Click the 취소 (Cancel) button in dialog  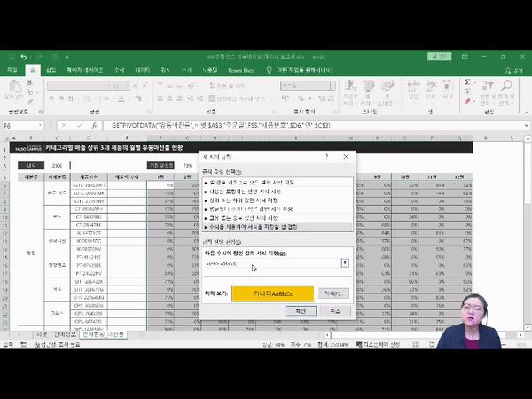tap(334, 312)
